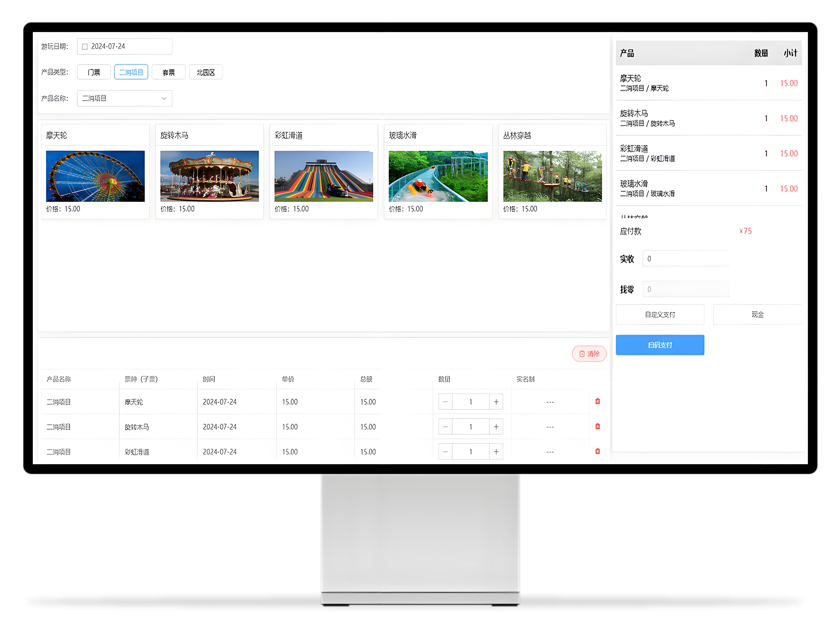The height and width of the screenshot is (626, 840).
Task: Click the 玻璃水滑 water slide thumbnail
Action: coord(438,176)
